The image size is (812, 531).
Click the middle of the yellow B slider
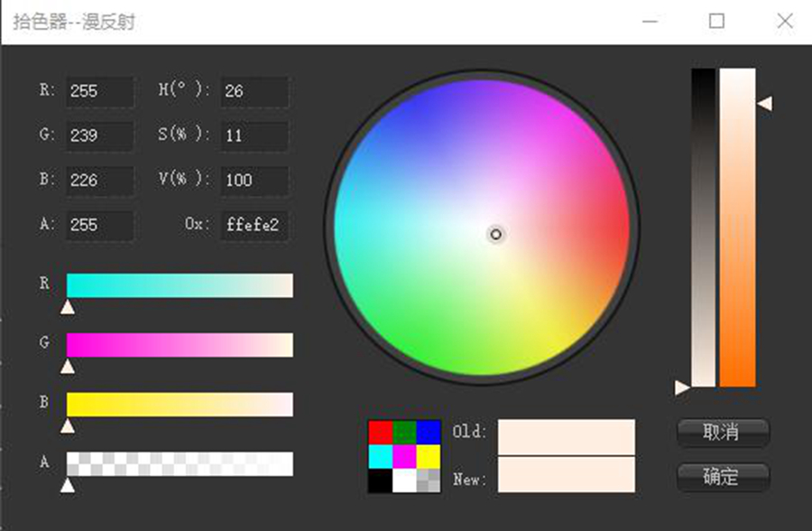point(180,405)
